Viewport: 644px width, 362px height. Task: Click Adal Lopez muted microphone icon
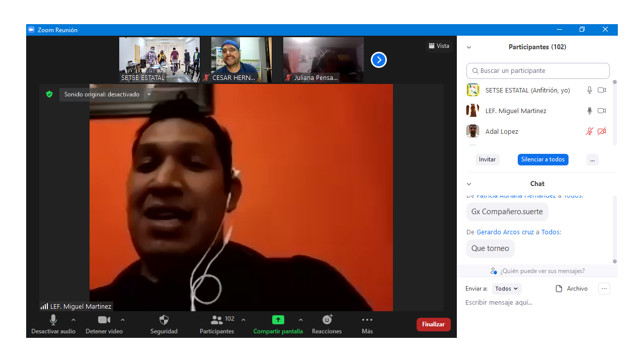point(590,131)
